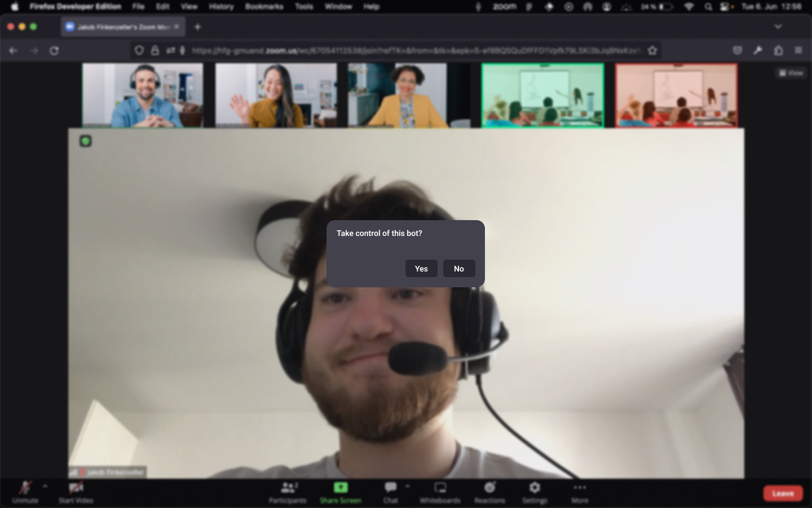
Task: Select the green-tinted classroom thumbnail
Action: 542,95
